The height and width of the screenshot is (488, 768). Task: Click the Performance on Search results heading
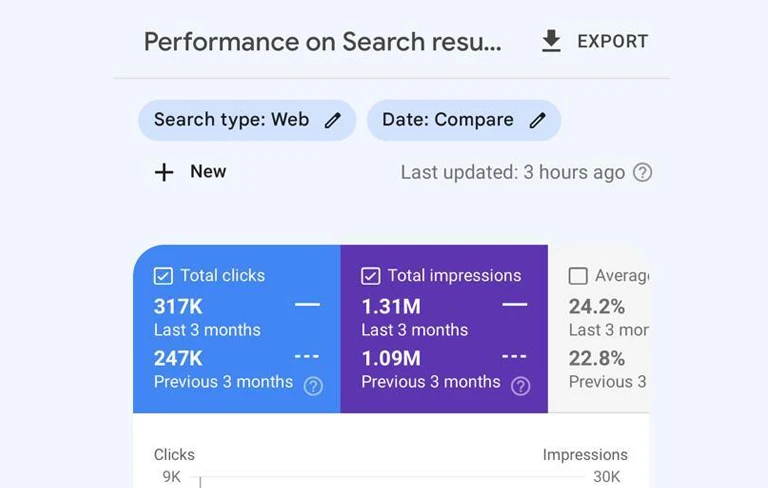pos(323,42)
